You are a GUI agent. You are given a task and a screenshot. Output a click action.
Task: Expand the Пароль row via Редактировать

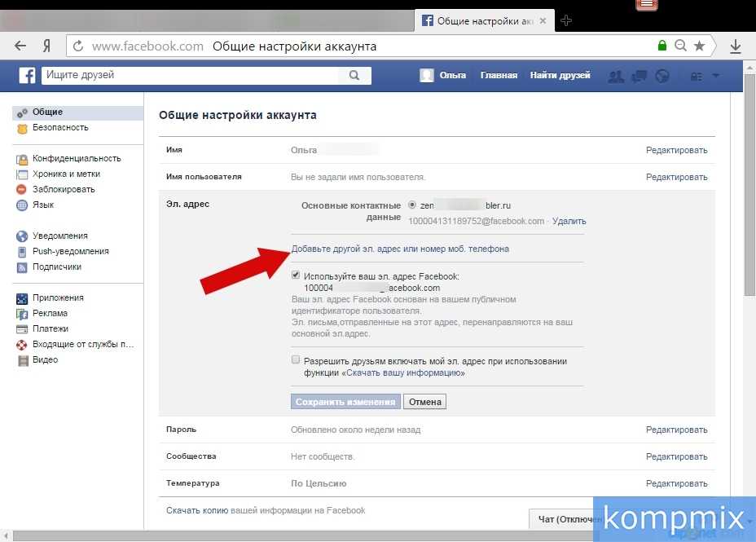coord(676,430)
